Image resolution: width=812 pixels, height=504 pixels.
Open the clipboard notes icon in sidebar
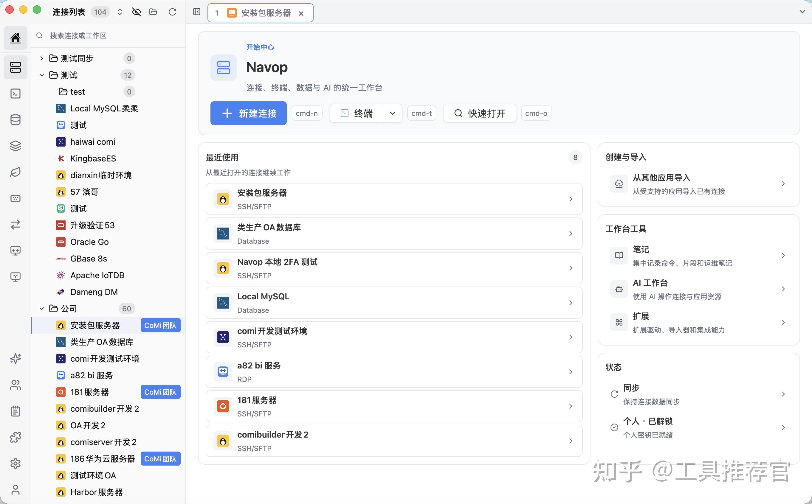coord(15,411)
